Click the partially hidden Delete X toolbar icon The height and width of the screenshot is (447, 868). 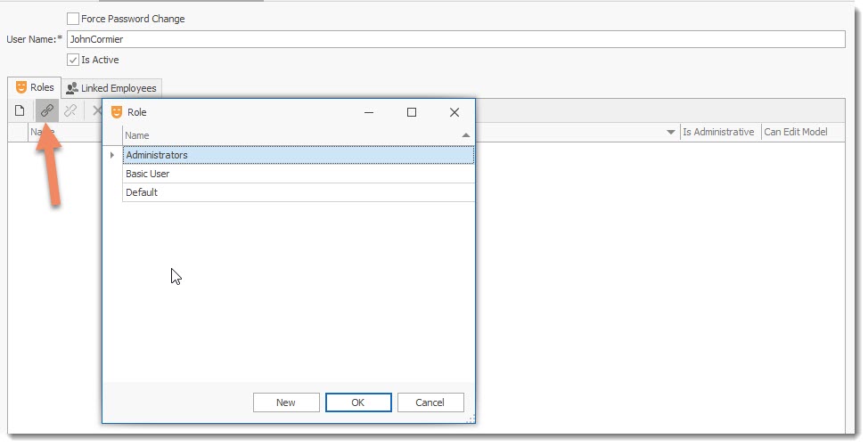click(97, 110)
